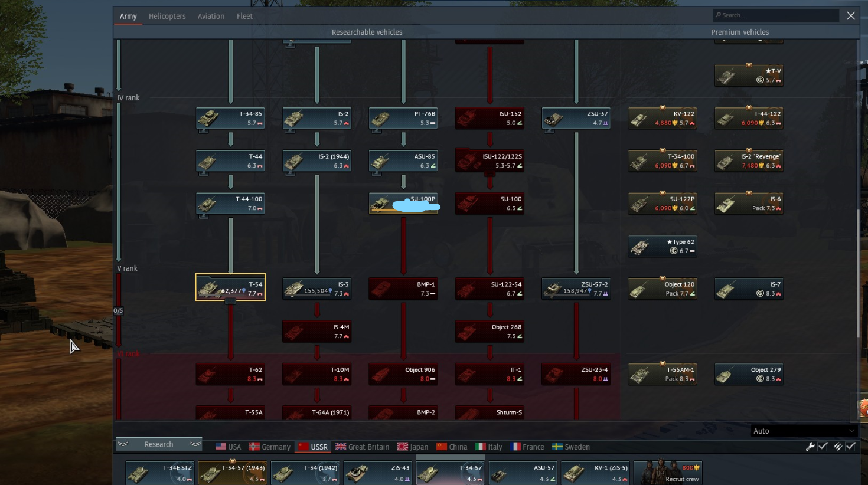868x485 pixels.
Task: Pick the PT-76B vehicle card
Action: click(x=403, y=118)
